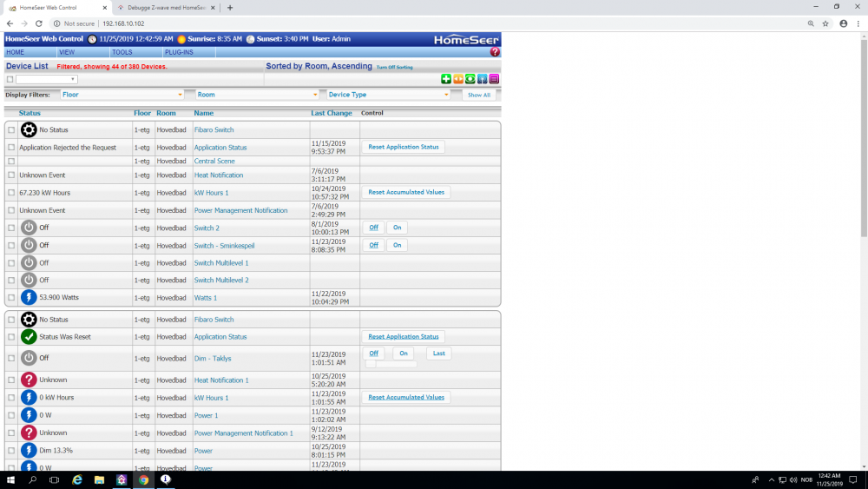Click the green checkmark Status Was Reset icon
This screenshot has width=868, height=489.
(x=29, y=337)
